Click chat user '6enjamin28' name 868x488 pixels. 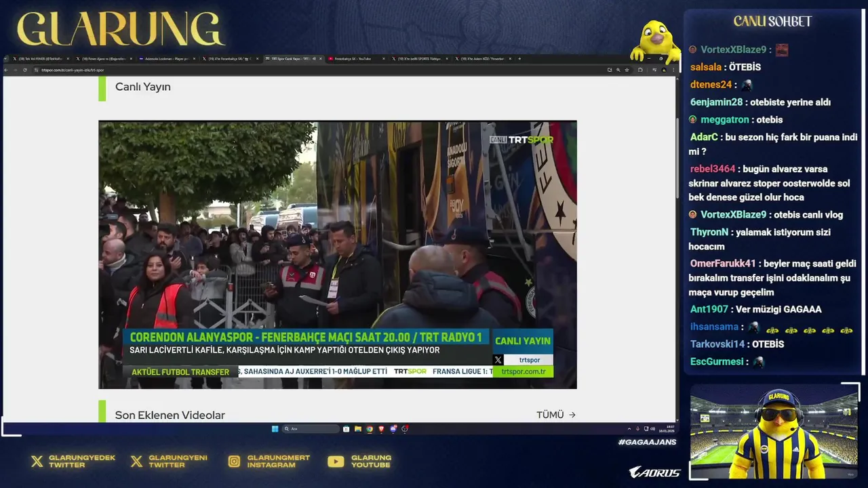tap(716, 102)
